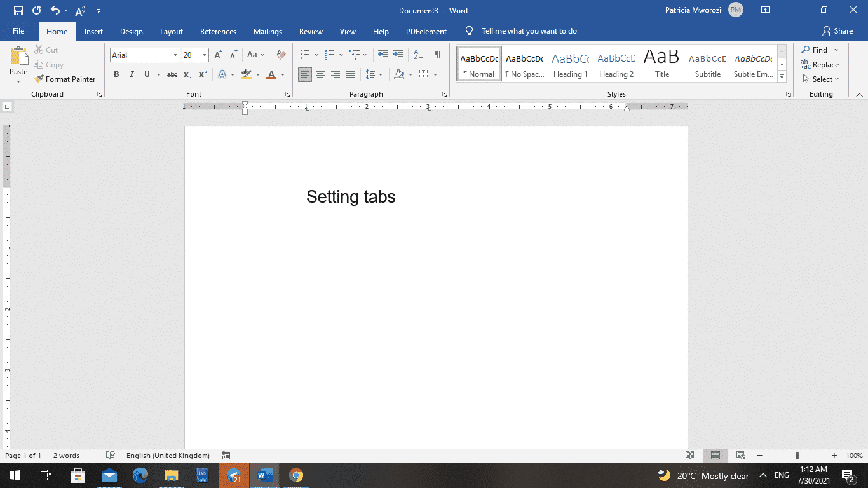Switch to the Mailings ribbon tab
The image size is (868, 488).
268,30
